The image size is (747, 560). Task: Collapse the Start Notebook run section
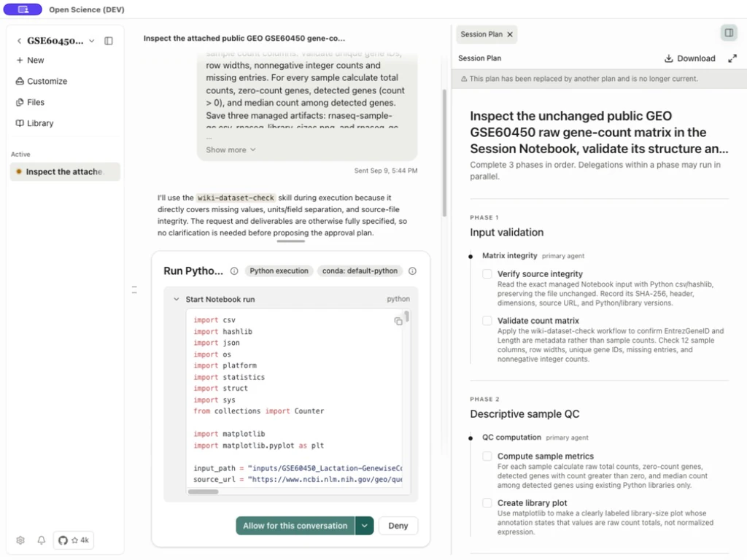pyautogui.click(x=177, y=299)
